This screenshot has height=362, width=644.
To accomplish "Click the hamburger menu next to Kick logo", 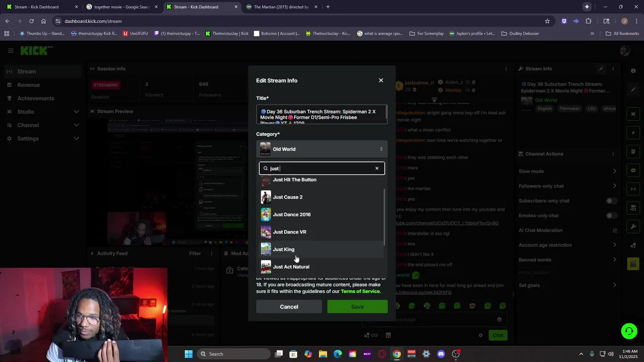I will 11,51.
